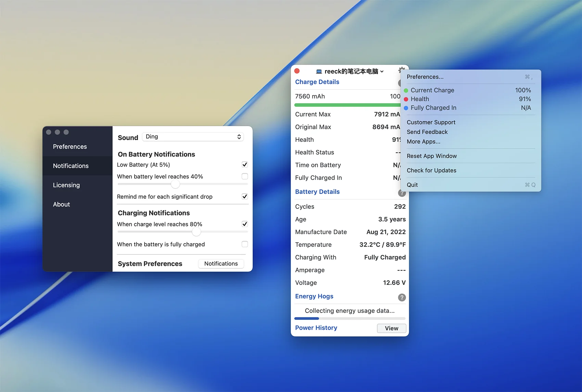Click the charge level 80% slider knob

(x=196, y=232)
